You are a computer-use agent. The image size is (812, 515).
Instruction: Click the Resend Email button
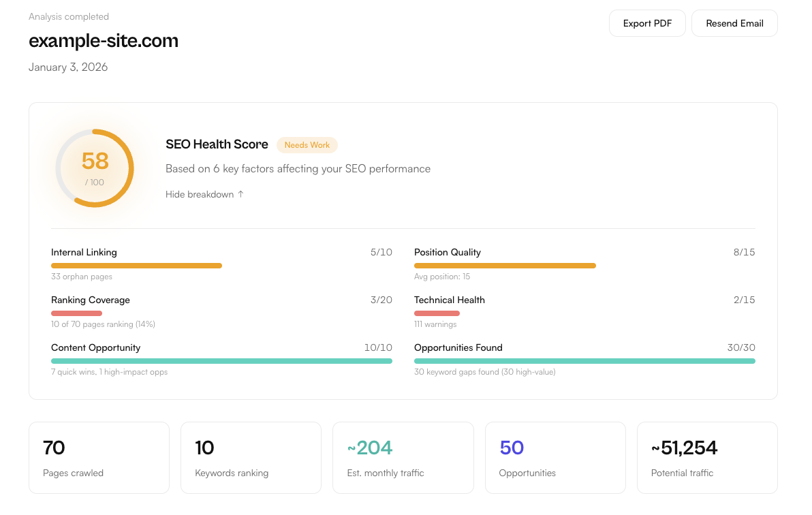tap(734, 22)
